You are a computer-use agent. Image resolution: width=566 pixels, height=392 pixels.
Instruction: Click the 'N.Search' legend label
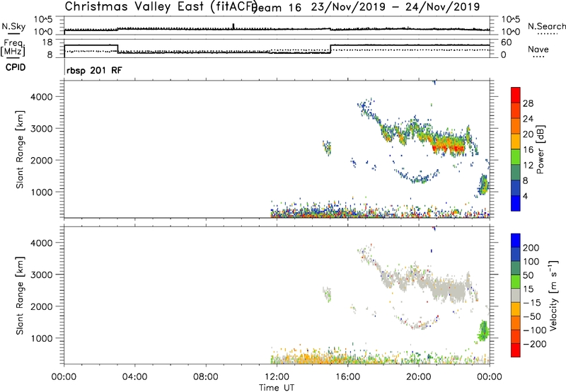[546, 26]
